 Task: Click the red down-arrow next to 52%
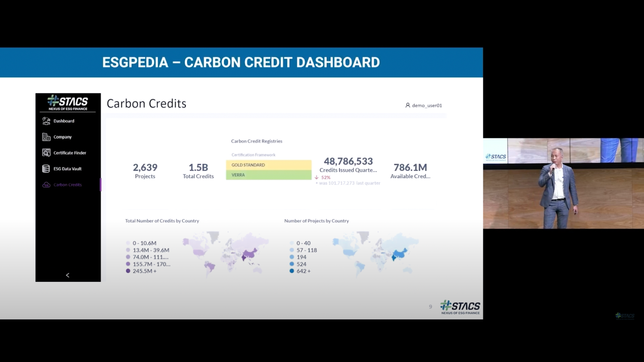(317, 177)
